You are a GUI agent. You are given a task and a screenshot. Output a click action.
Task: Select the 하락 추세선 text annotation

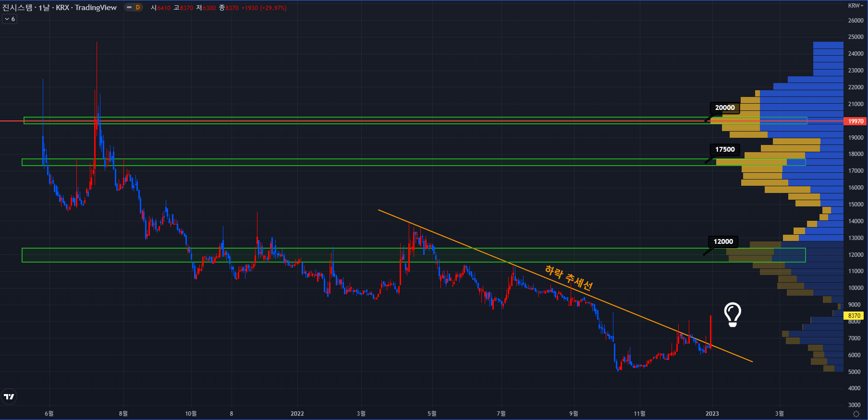pos(569,278)
